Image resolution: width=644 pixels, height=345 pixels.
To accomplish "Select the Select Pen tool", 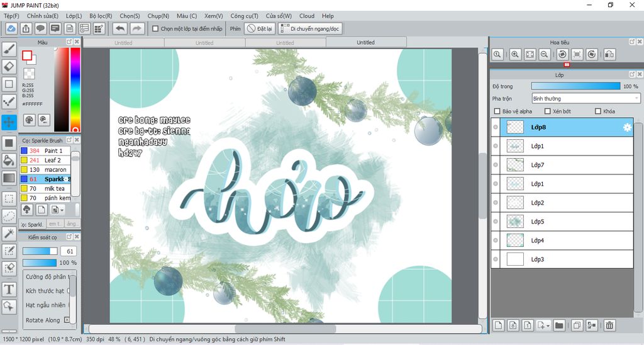I will click(9, 251).
